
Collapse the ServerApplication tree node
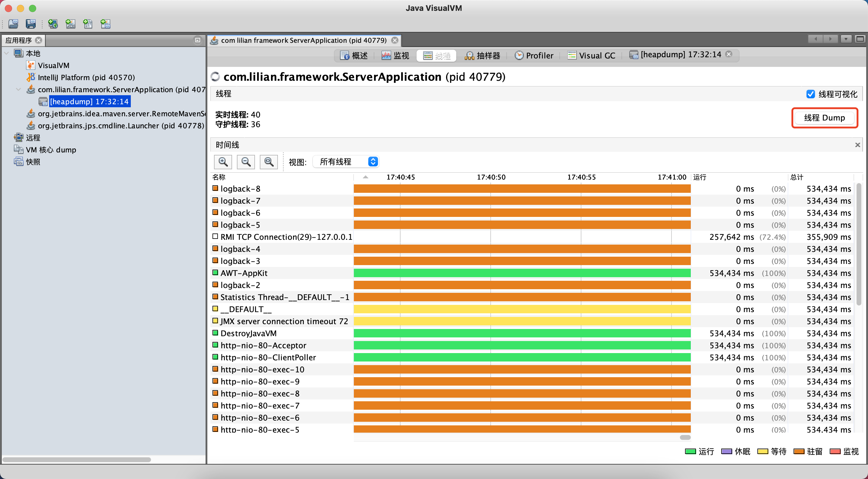18,89
